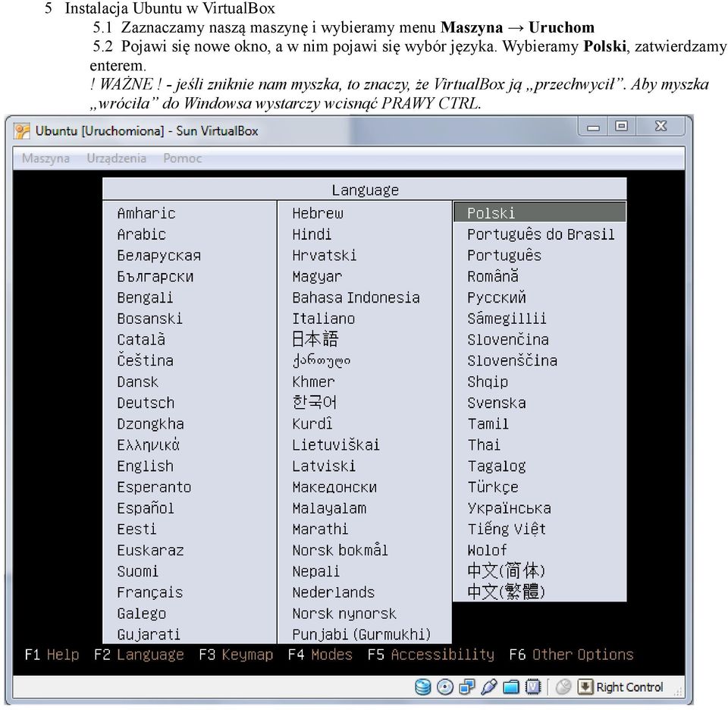Click F2 Language option
728x710 pixels.
139,655
